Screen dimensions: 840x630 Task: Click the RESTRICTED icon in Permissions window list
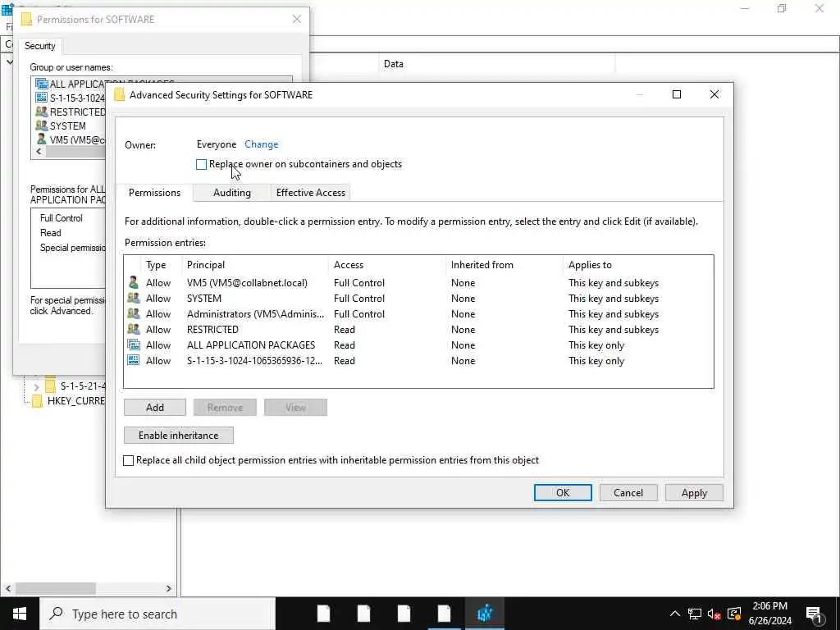(x=41, y=112)
